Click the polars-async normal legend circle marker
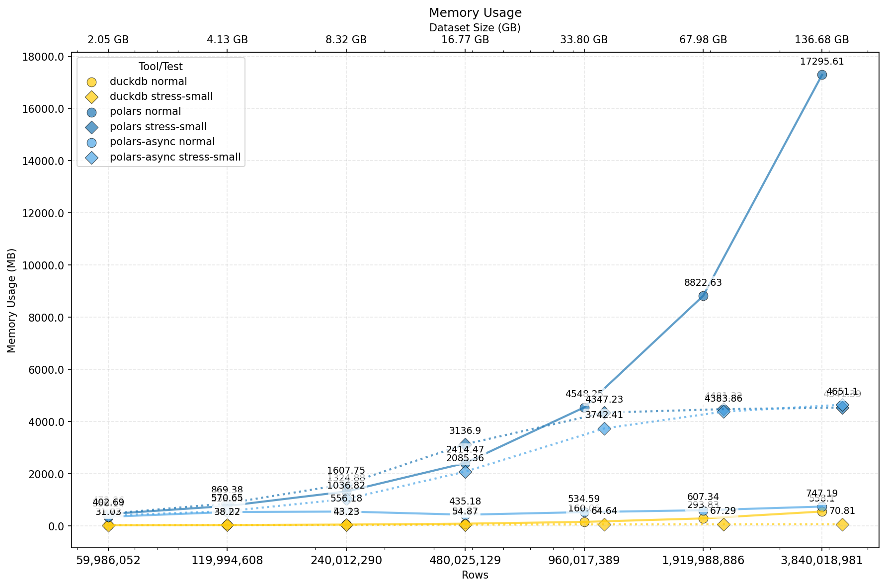Viewport: 886px width, 588px height. tap(91, 142)
